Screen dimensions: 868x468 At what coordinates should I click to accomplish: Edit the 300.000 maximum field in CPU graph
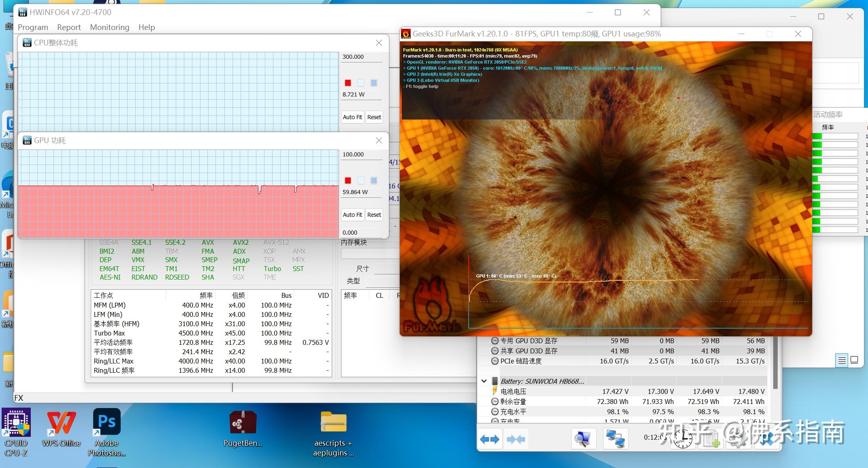point(362,57)
